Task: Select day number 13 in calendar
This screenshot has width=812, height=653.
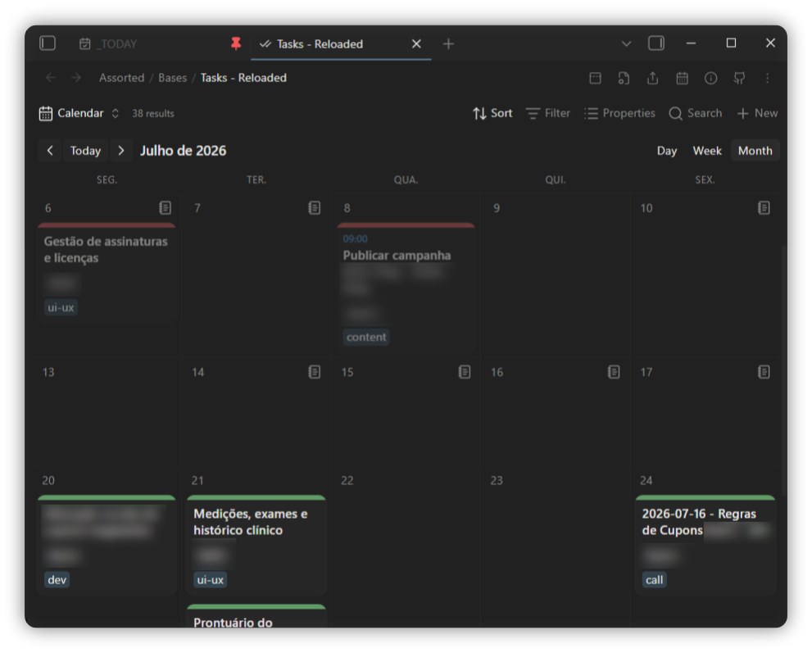Action: 48,372
